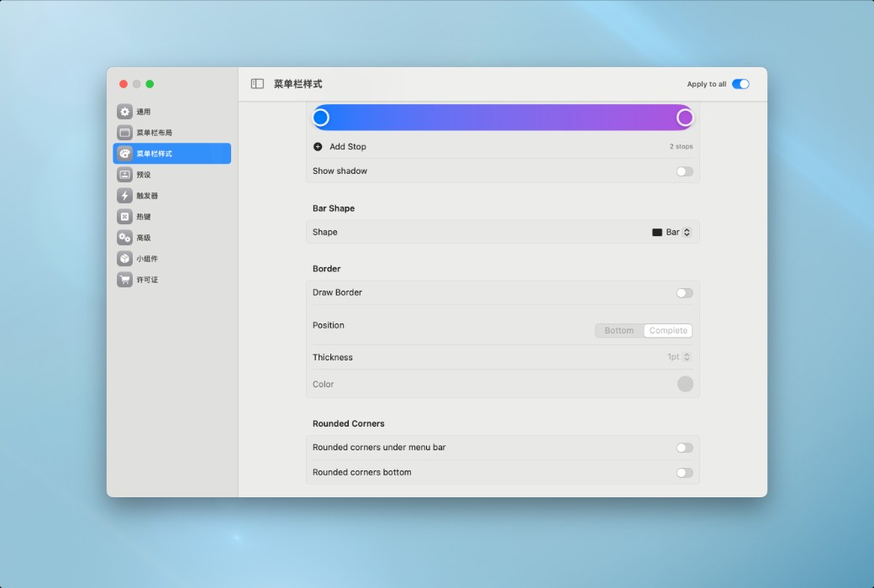874x588 pixels.
Task: Click the Position label
Action: tap(329, 325)
